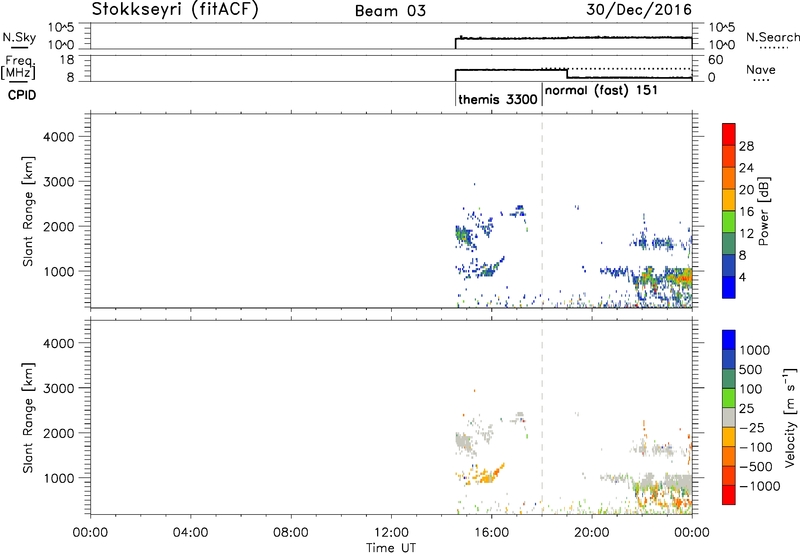Click the 3000 tick on velocity panel

tap(58, 388)
